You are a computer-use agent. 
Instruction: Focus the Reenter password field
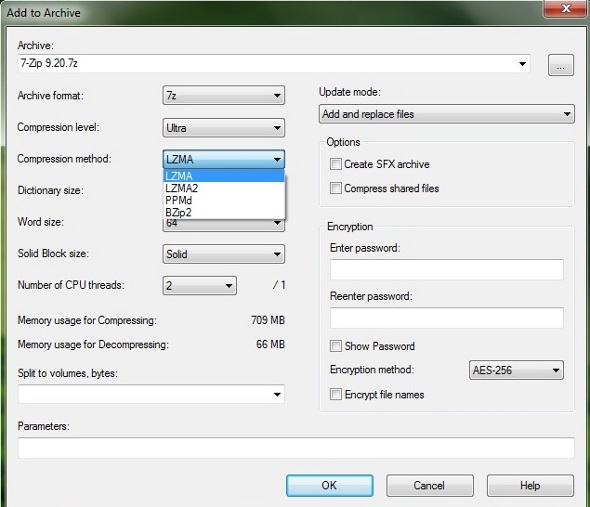tap(447, 318)
